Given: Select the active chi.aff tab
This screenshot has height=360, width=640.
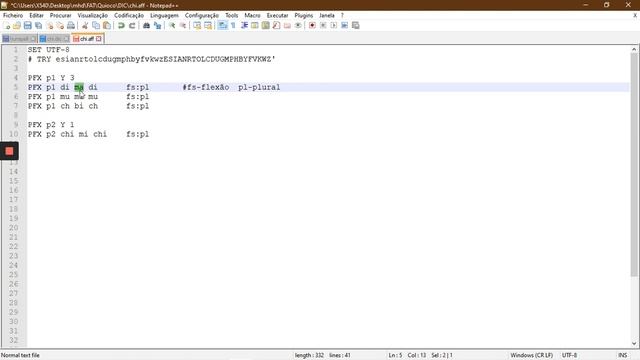Looking at the screenshot, I should click(x=87, y=39).
